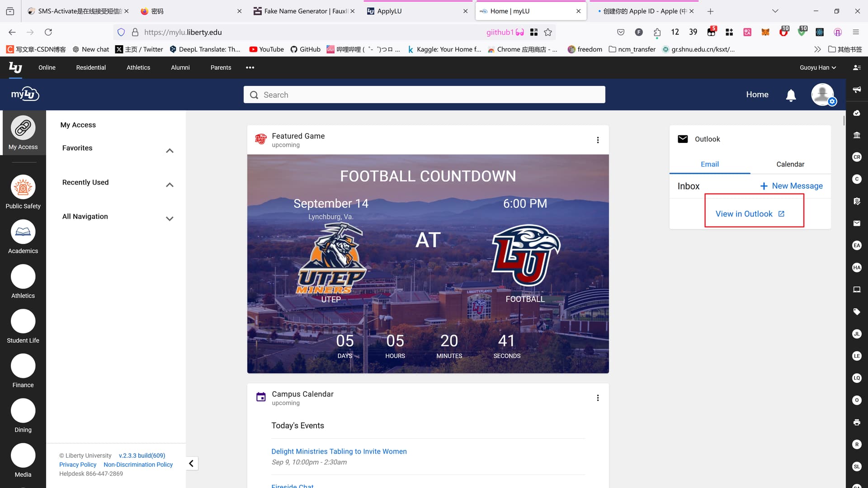Open the Media sidebar item

click(x=23, y=461)
